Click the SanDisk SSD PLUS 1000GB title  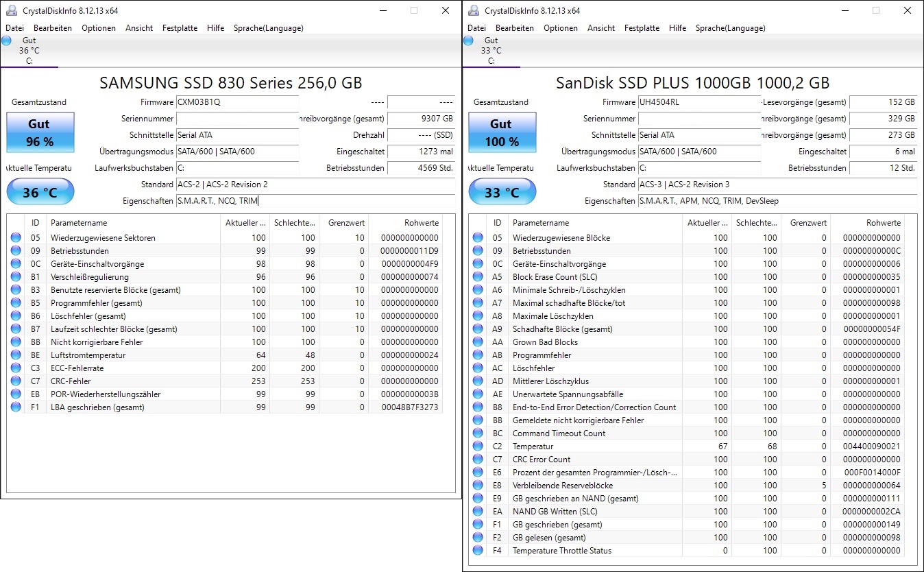[692, 83]
